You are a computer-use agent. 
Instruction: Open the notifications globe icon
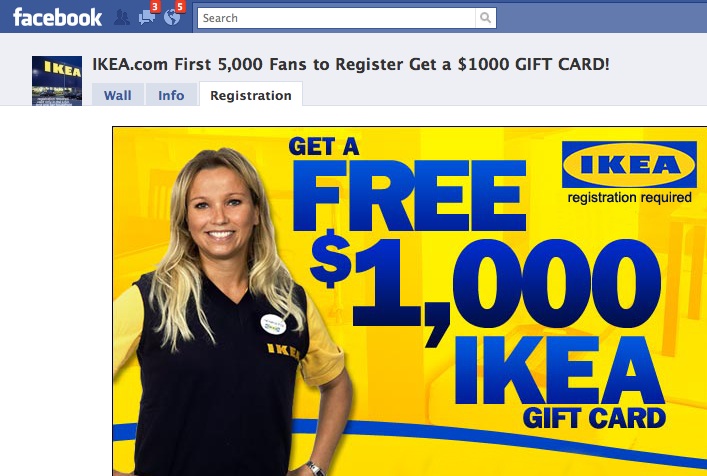coord(171,18)
